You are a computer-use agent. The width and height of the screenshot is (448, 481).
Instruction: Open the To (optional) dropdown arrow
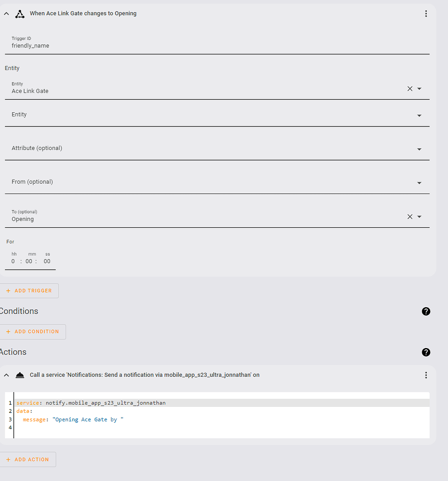point(419,217)
